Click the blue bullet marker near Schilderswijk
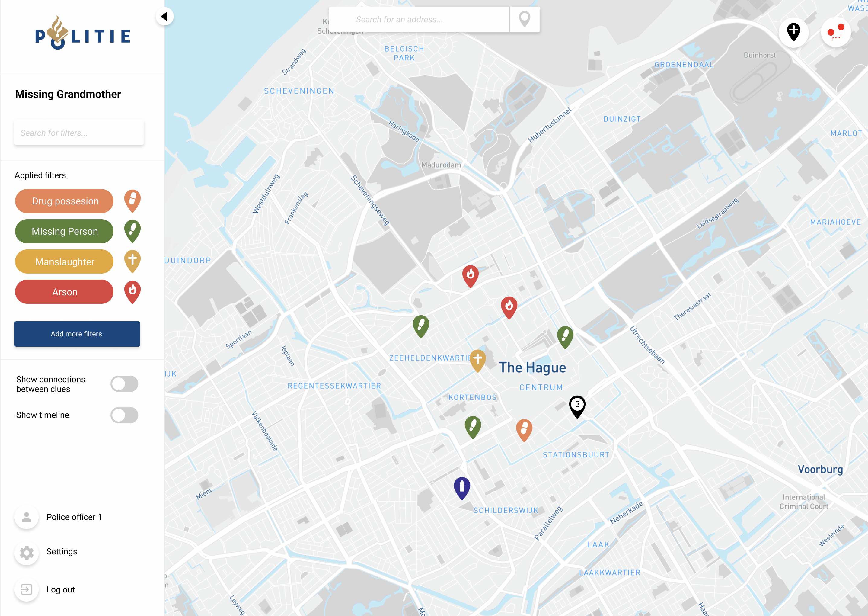This screenshot has width=868, height=616. click(462, 487)
